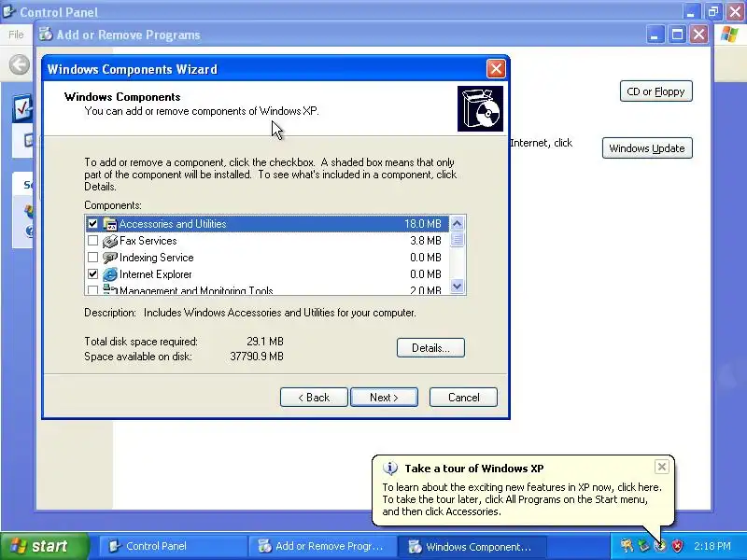Click the Control Panel Back arrow button
This screenshot has width=747, height=560.
20,64
